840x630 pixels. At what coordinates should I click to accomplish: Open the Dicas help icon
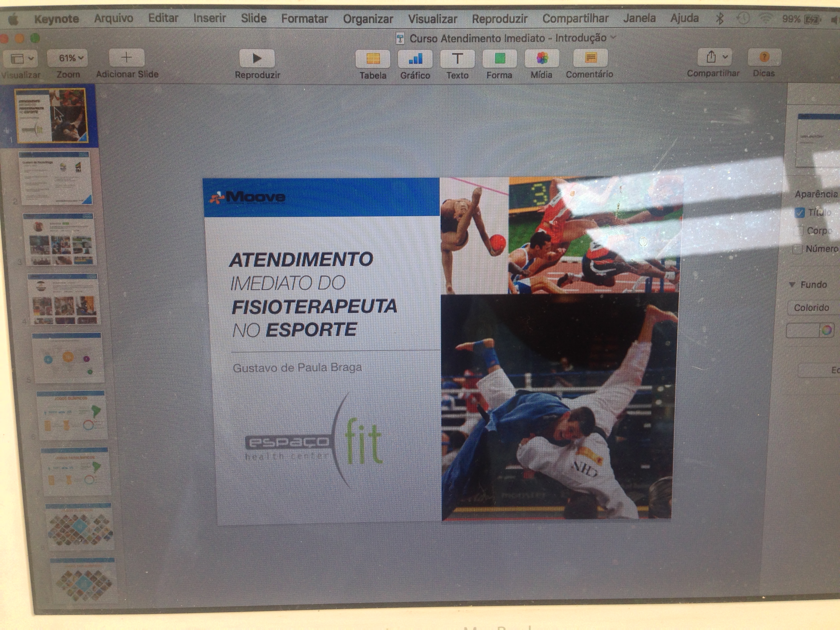coord(764,57)
